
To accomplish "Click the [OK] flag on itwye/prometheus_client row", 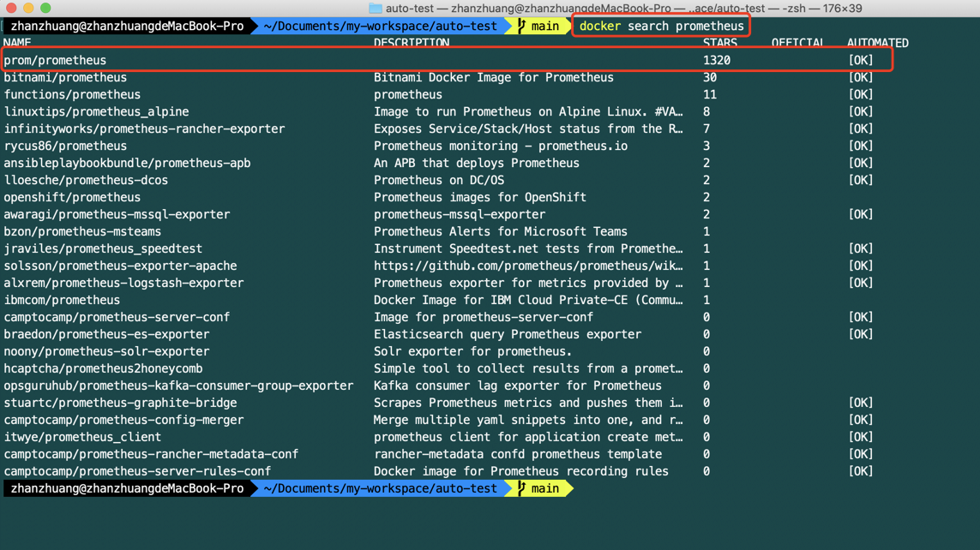I will click(x=861, y=437).
